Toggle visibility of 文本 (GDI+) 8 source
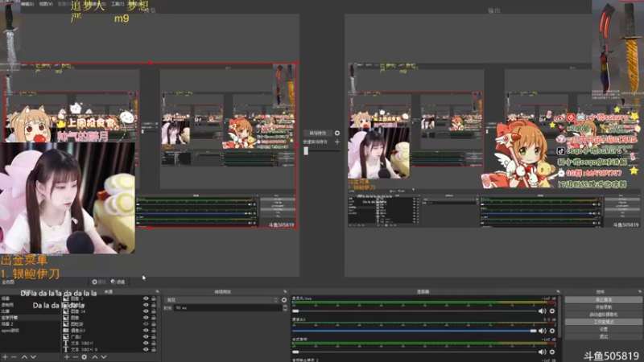The height and width of the screenshot is (362, 644). pos(146,349)
